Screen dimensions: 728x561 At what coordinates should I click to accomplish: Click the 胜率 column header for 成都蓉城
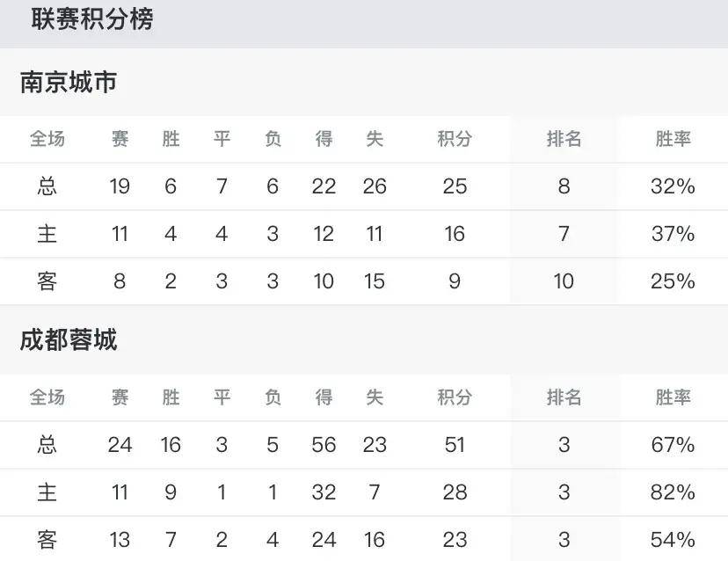coord(673,397)
